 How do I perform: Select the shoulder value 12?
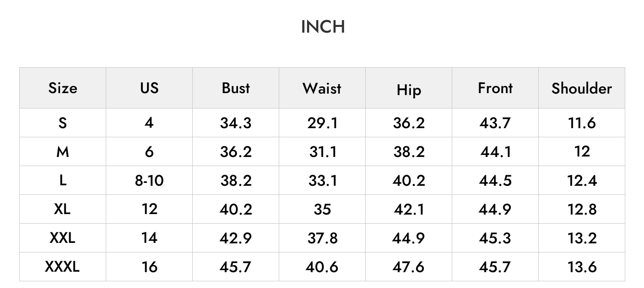point(582,151)
